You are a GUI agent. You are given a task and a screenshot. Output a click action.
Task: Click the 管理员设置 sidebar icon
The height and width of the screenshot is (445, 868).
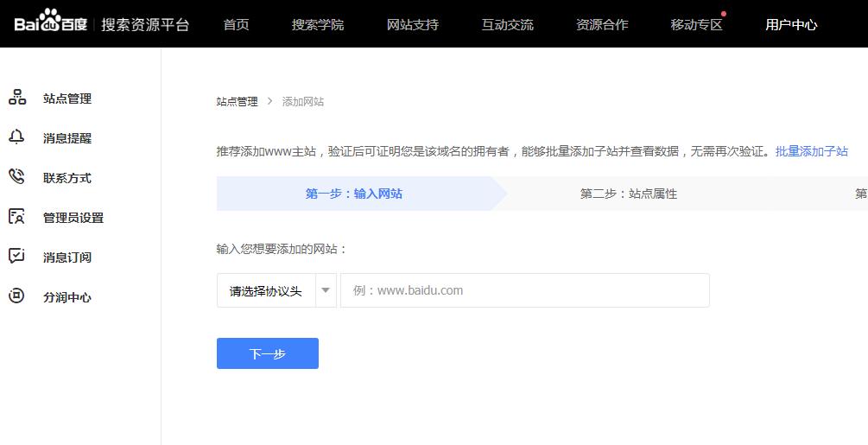[x=17, y=217]
